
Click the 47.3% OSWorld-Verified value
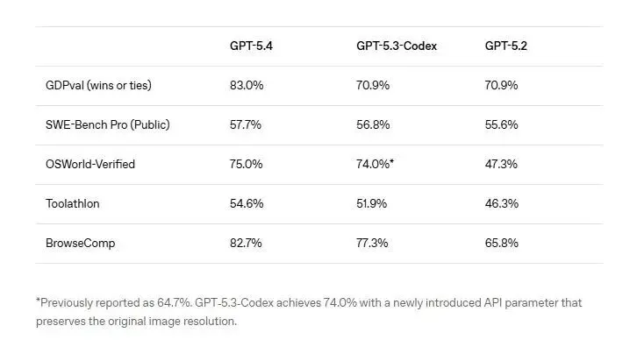pyautogui.click(x=501, y=164)
